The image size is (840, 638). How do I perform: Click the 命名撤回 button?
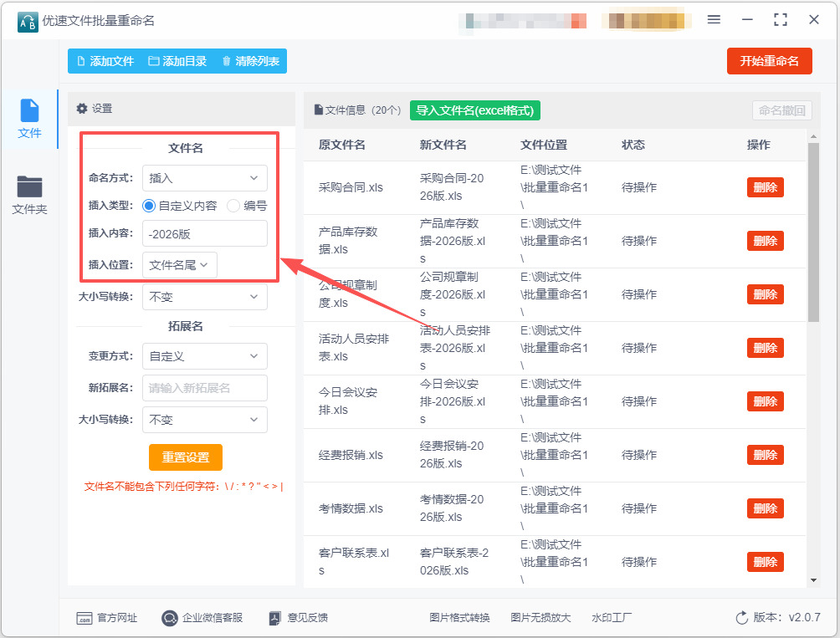coord(781,110)
